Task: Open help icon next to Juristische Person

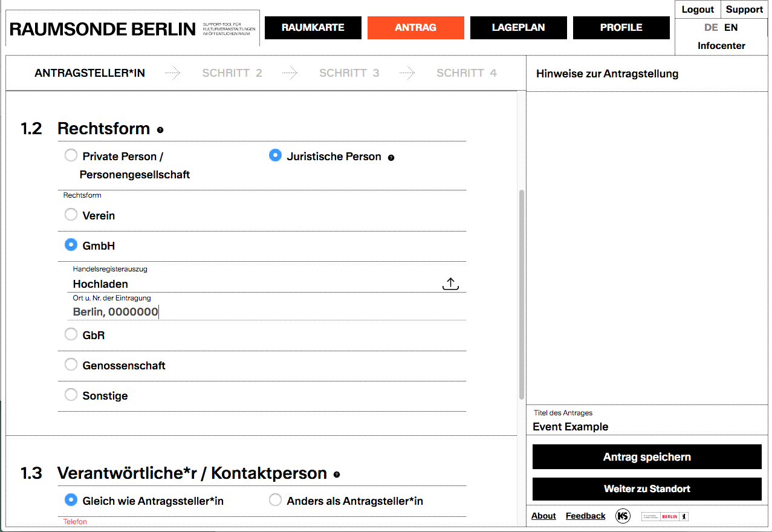Action: (391, 158)
